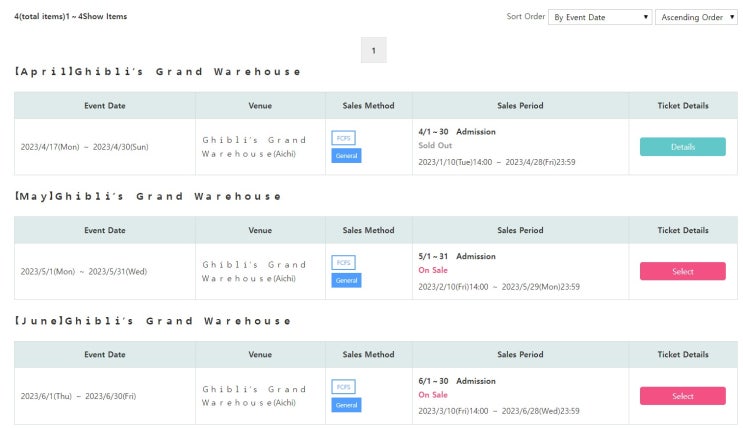The image size is (743, 428).
Task: Click sales period 2023/1/10(Tue)14:00 ~ 2023/4/28(Fri)23:59
Action: 497,162
